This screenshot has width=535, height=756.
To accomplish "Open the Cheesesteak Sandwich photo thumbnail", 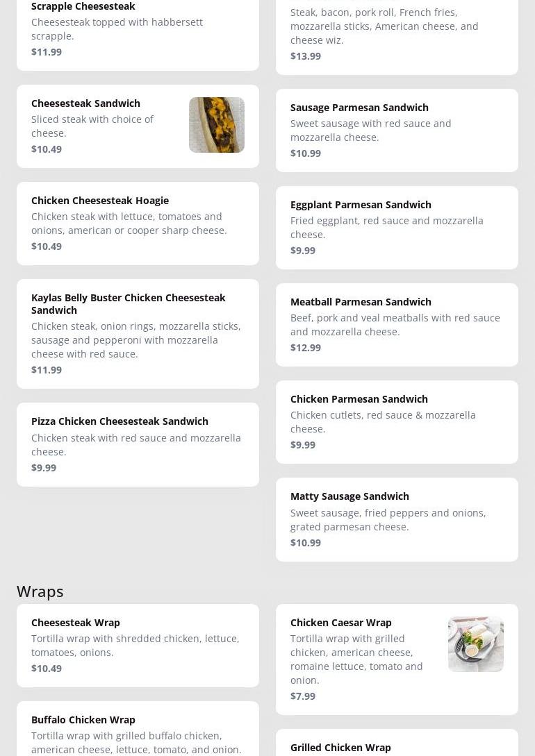I will [x=216, y=125].
